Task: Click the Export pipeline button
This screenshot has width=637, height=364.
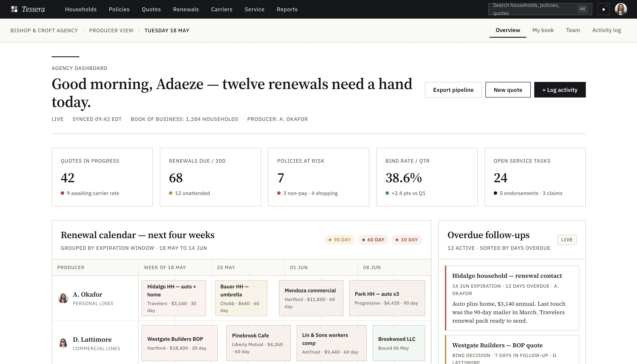Action: [x=453, y=90]
